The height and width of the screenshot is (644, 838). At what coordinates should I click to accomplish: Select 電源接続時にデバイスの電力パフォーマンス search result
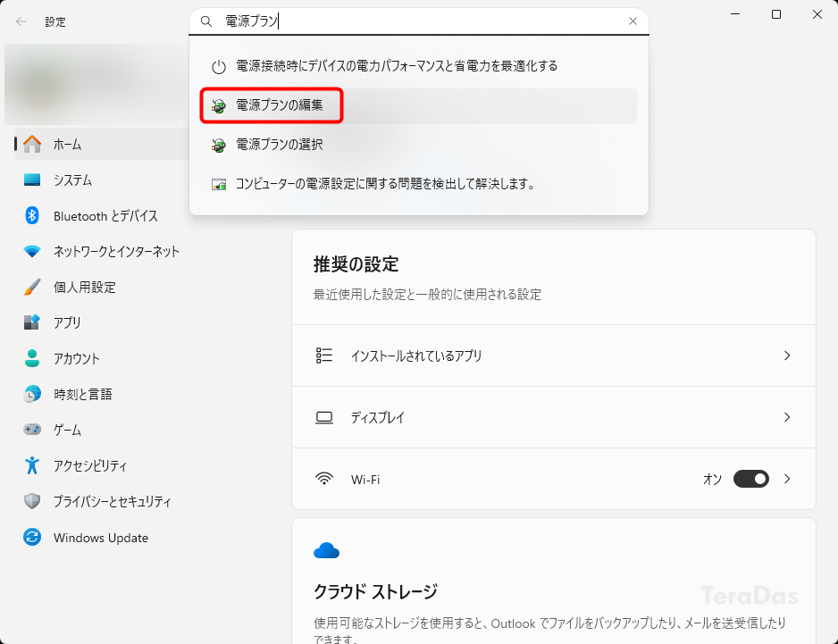click(419, 66)
